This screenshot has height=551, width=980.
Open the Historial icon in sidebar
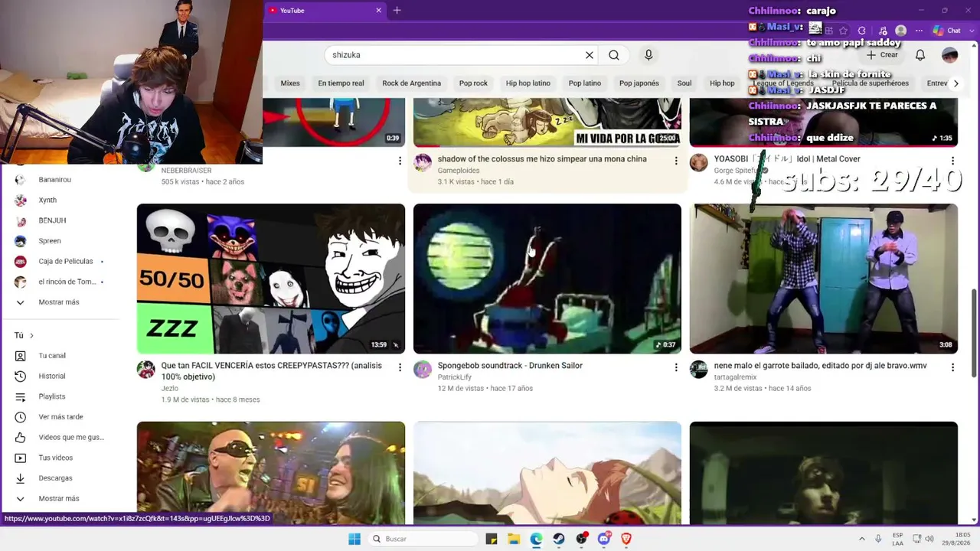21,377
